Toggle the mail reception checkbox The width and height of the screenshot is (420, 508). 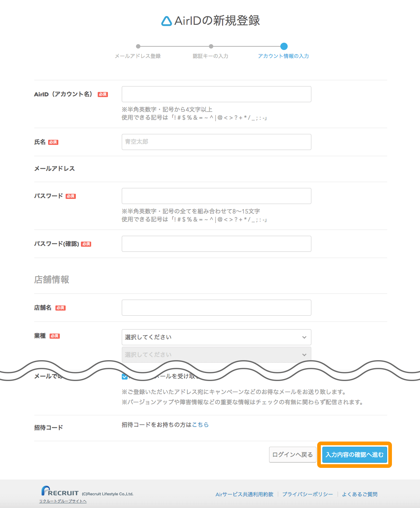125,377
